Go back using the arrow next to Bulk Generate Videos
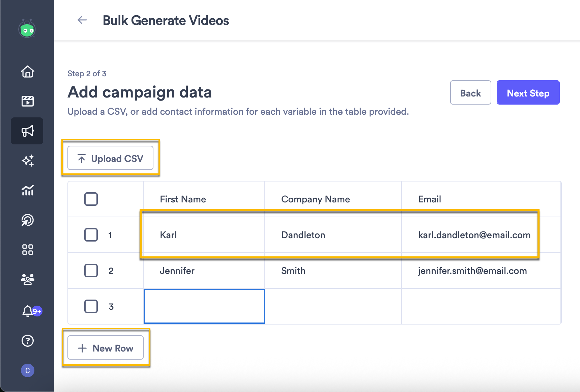Screen dimensions: 580x392 82,20
